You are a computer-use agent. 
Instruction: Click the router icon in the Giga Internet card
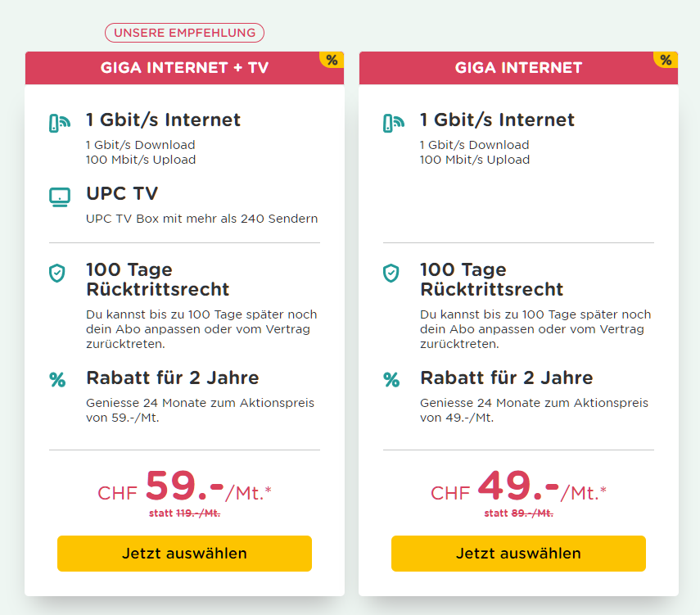click(x=394, y=124)
